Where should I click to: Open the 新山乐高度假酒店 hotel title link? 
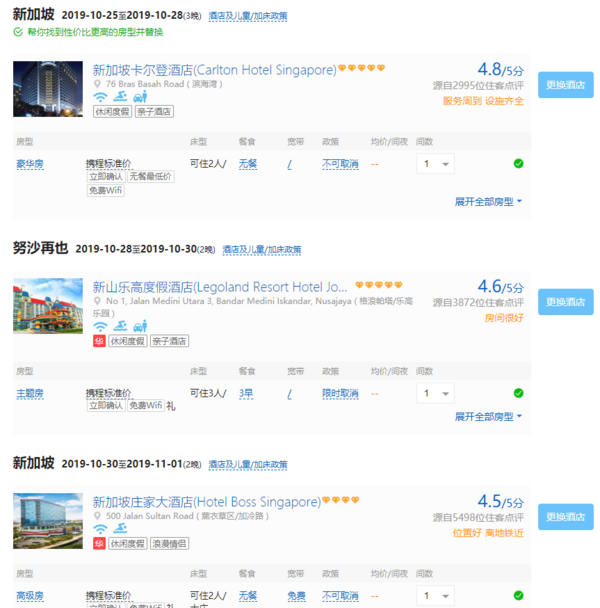click(220, 287)
